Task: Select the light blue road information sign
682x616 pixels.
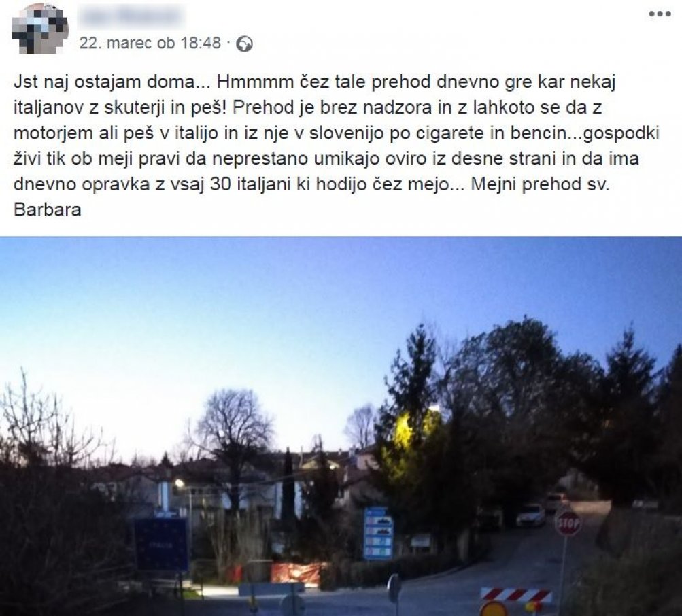Action: (378, 533)
